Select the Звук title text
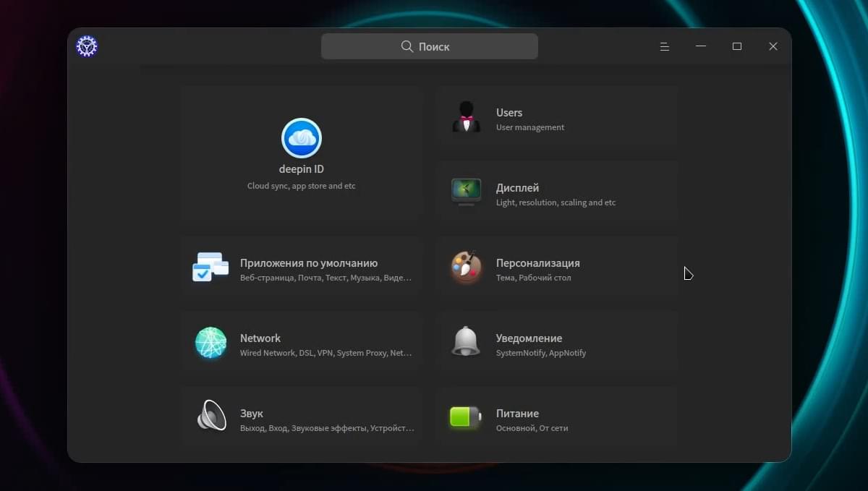868x491 pixels. [x=252, y=414]
